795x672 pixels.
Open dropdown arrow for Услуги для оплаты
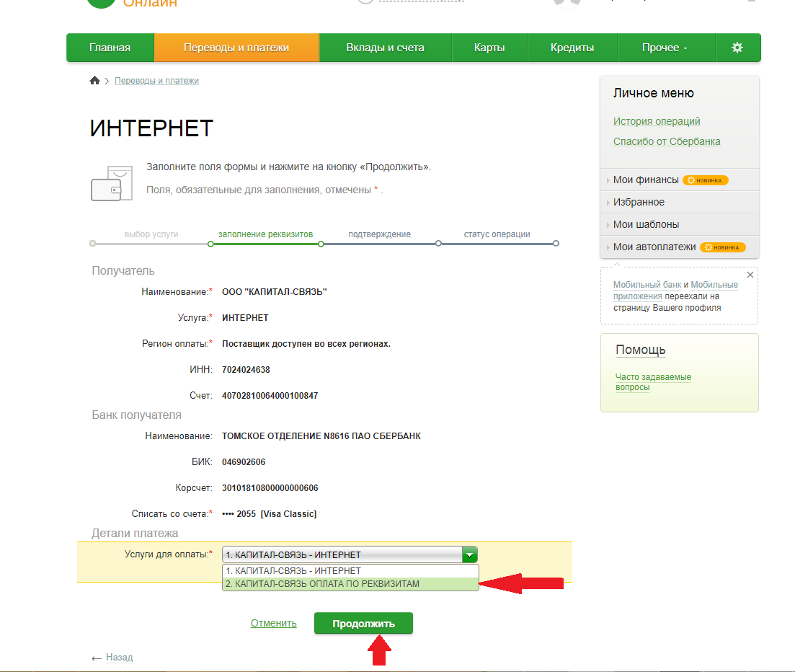(x=469, y=555)
